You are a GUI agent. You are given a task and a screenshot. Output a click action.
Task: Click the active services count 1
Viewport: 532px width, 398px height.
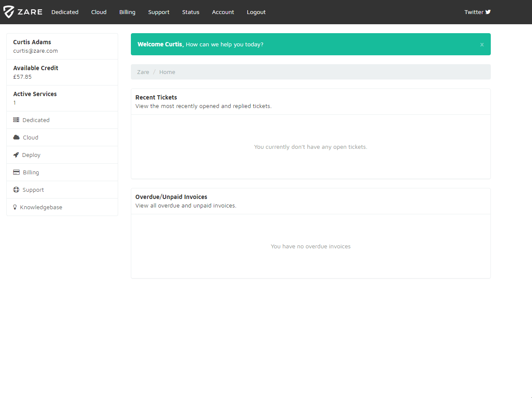[x=14, y=102]
